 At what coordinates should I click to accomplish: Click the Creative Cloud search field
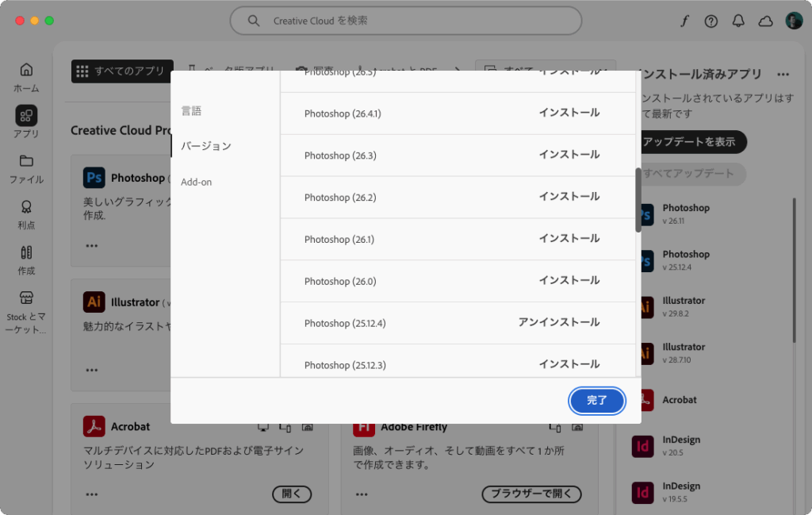pos(405,21)
